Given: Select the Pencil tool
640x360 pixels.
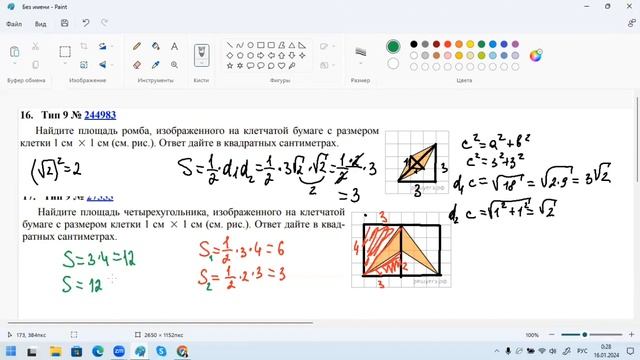Looking at the screenshot, I should [x=137, y=46].
